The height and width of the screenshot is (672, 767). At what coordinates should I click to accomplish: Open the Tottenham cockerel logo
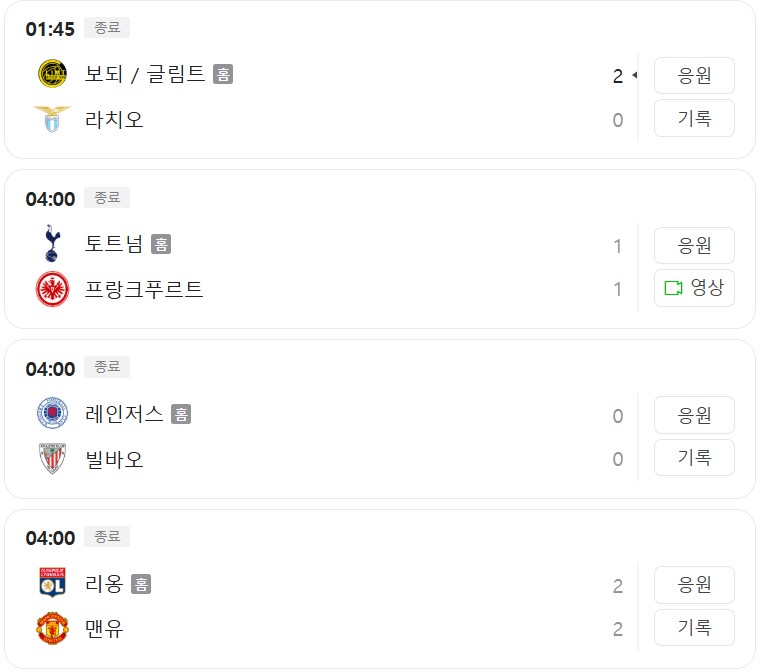pyautogui.click(x=52, y=243)
